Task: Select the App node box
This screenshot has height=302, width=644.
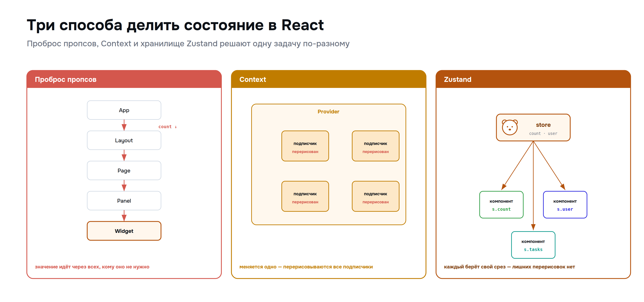Action: [x=124, y=110]
